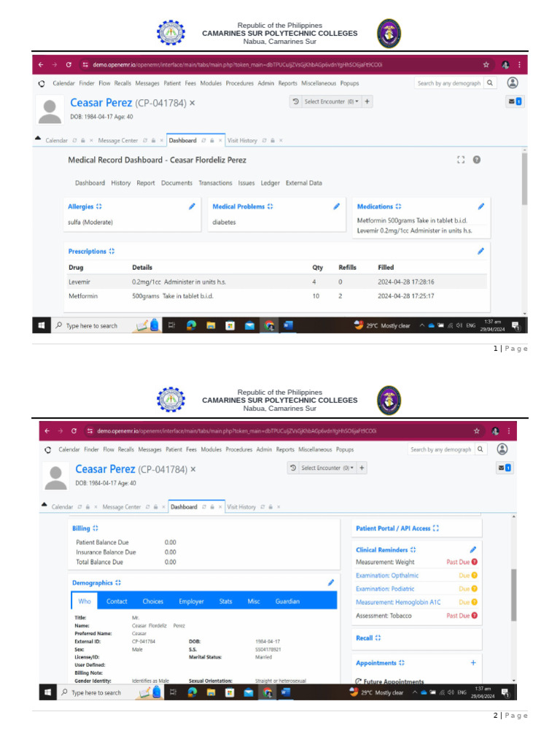The height and width of the screenshot is (747, 560).
Task: Open Edge from the first screenshot's taskbar
Action: (192, 325)
